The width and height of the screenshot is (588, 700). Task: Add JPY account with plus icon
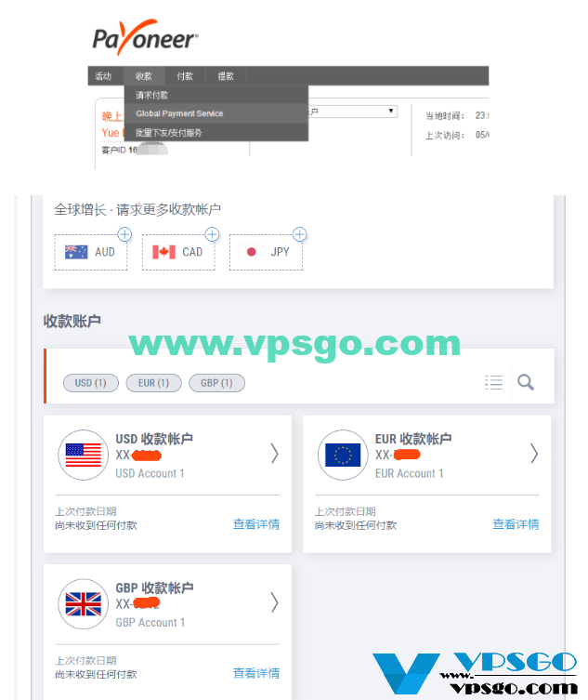point(299,234)
